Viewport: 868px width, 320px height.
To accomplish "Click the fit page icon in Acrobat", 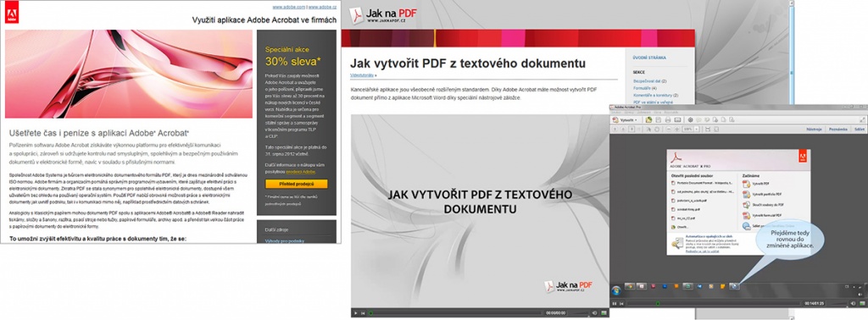I will click(716, 129).
